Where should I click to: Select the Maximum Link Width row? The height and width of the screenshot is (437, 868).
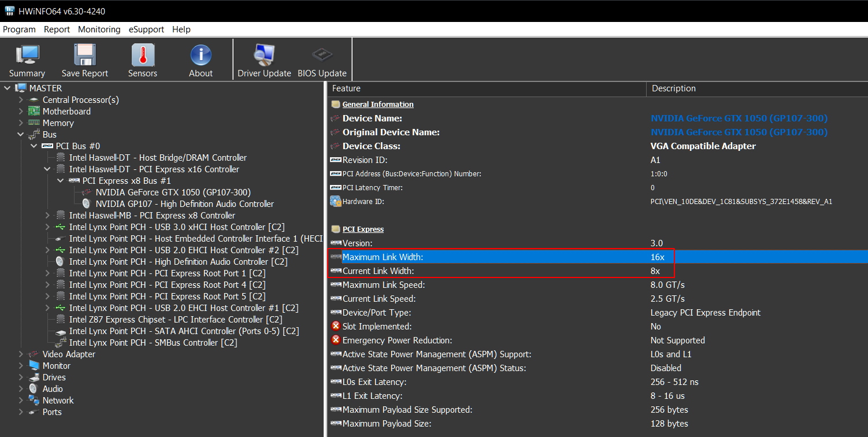pos(598,257)
